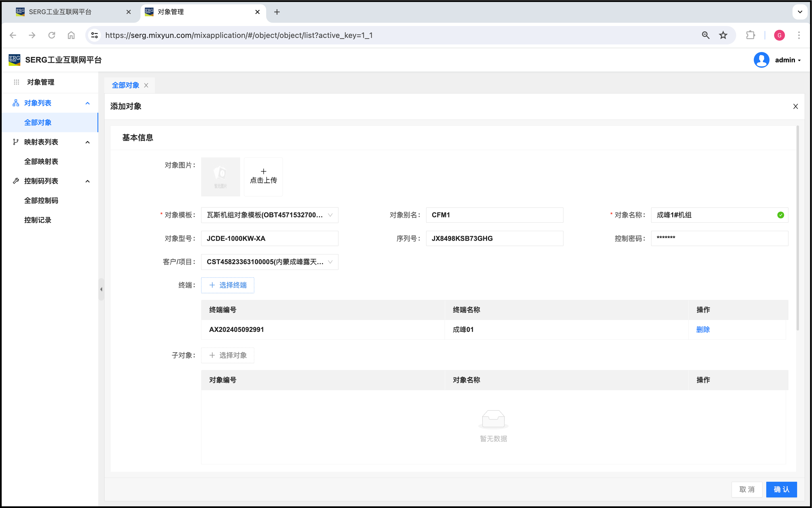Open 全部映射表 in the sidebar

pos(41,161)
